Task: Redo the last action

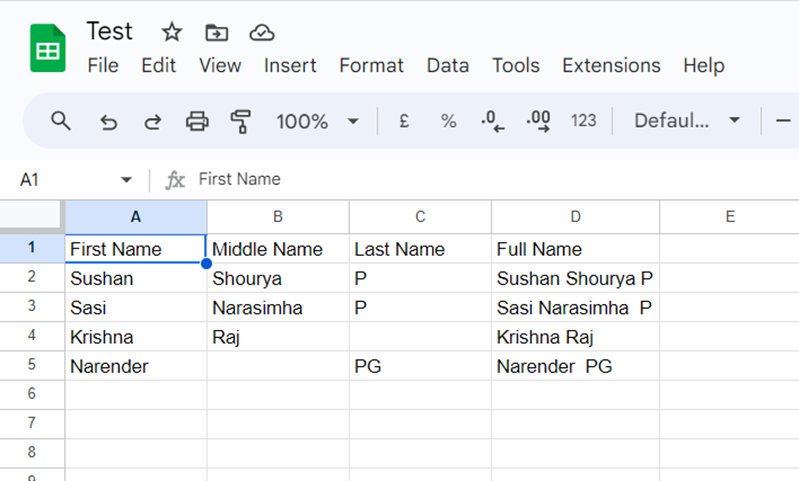Action: tap(152, 122)
